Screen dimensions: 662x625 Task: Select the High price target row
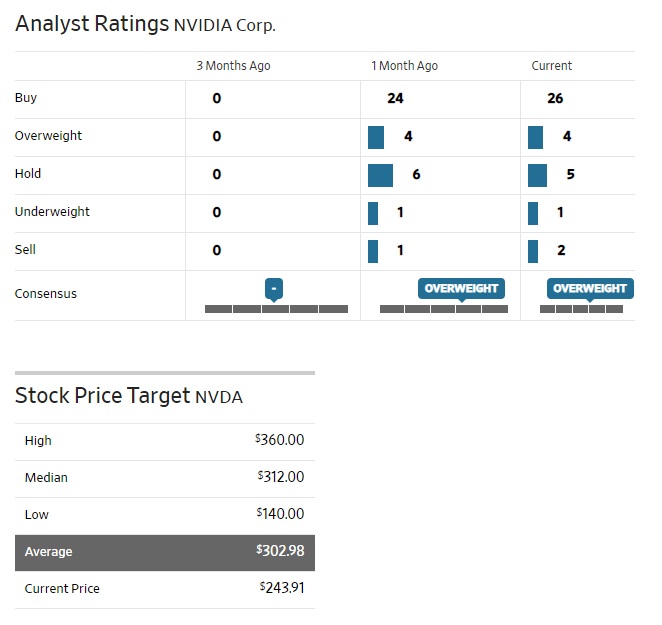[165, 441]
